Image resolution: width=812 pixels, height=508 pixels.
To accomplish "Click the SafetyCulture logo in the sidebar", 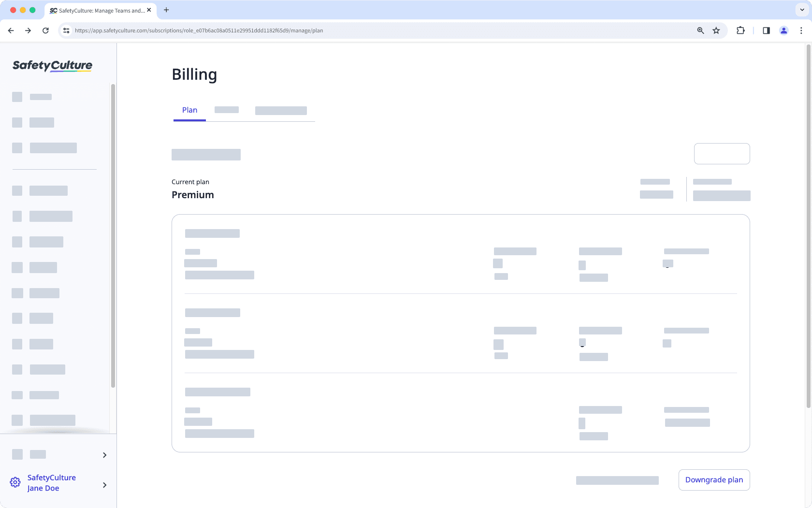I will 51,66.
